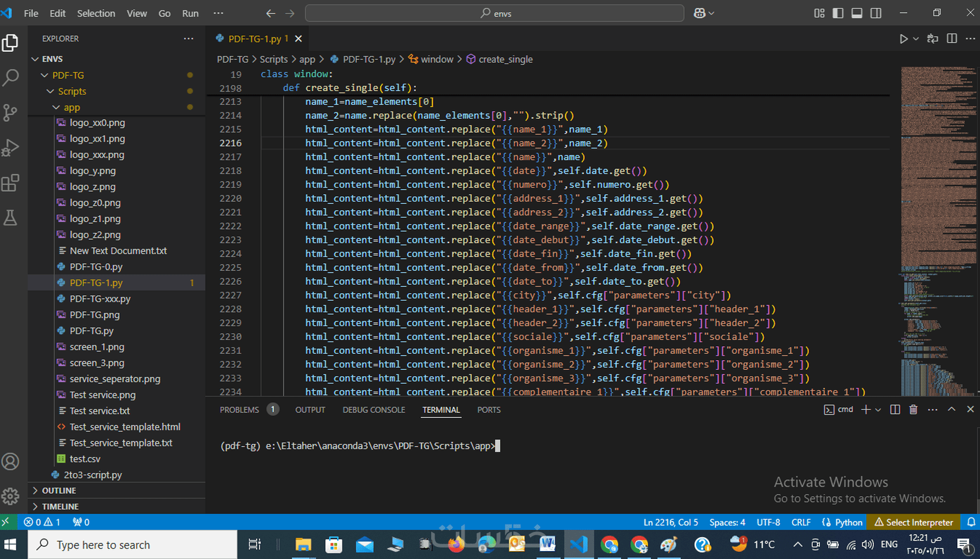Viewport: 980px width, 559px height.
Task: Toggle the bottom panel layout button
Action: tap(857, 13)
